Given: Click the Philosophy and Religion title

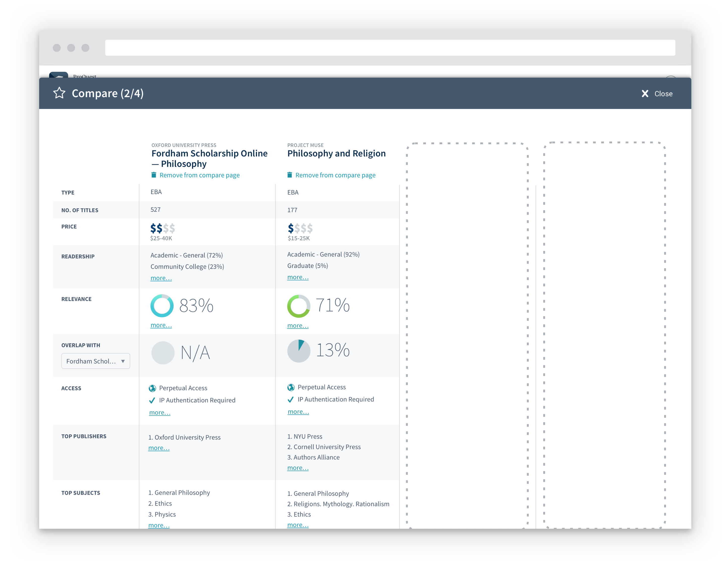Looking at the screenshot, I should click(336, 153).
